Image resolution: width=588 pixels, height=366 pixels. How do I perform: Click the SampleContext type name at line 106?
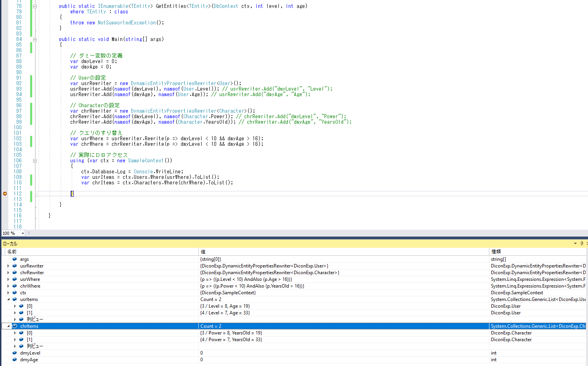[146, 161]
